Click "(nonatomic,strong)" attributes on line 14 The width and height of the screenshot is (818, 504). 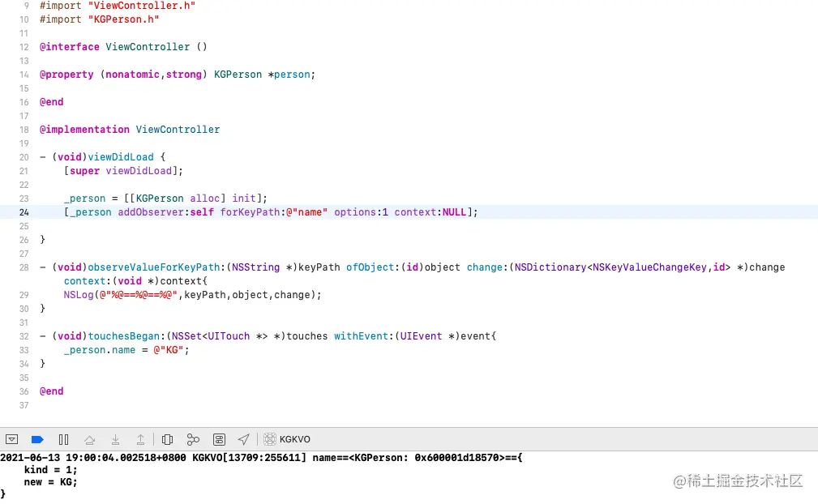[154, 75]
